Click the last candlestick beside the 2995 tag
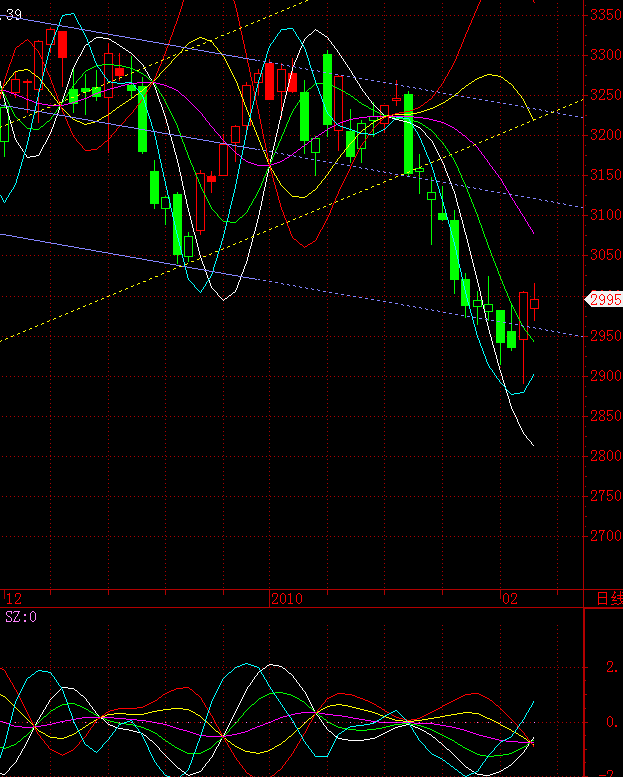623x777 pixels. (534, 303)
